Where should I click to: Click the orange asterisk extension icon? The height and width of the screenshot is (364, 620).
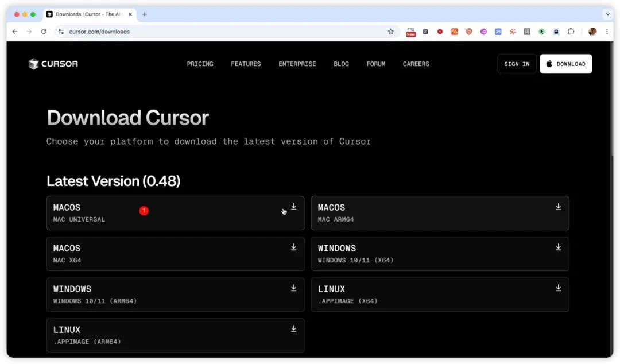[513, 32]
